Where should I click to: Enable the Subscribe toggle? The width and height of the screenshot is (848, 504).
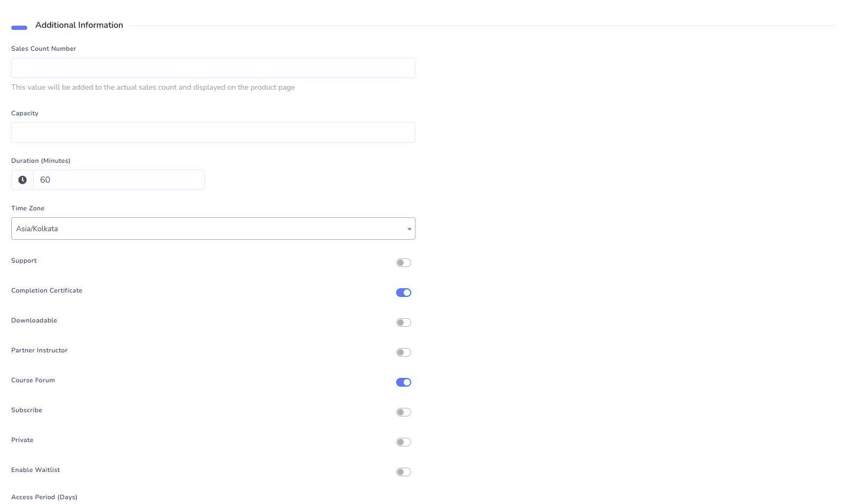pos(404,412)
